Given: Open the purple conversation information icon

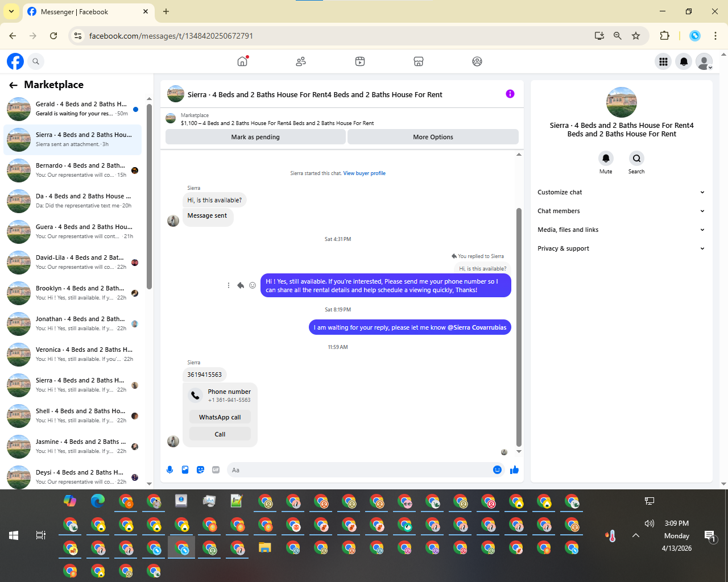Looking at the screenshot, I should pyautogui.click(x=510, y=94).
